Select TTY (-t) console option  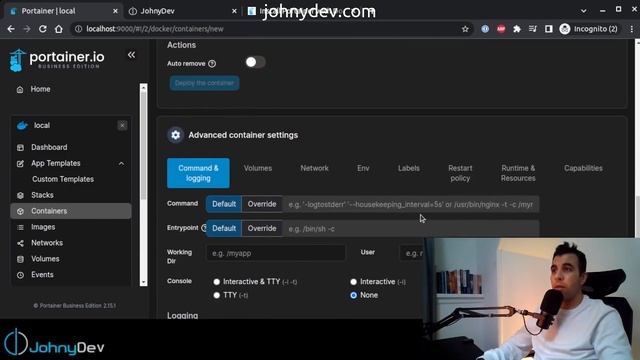tap(216, 295)
